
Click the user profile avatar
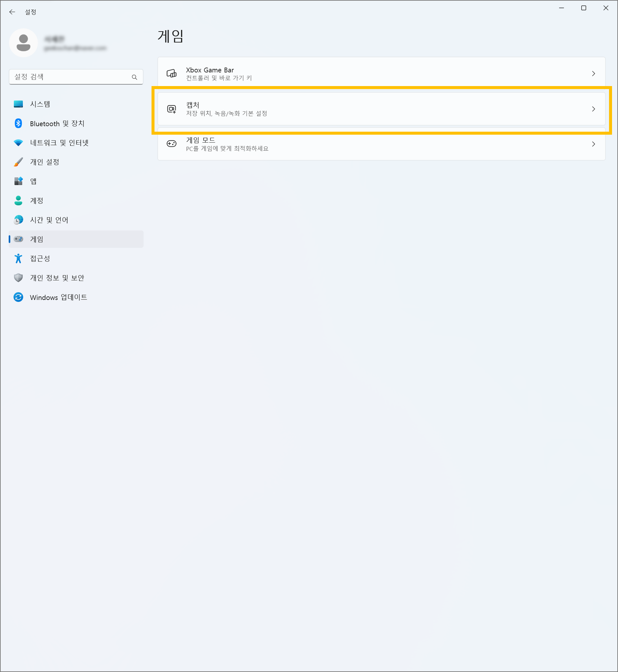pyautogui.click(x=23, y=43)
